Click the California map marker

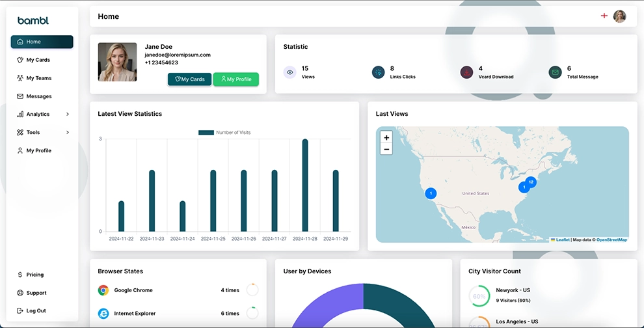tap(431, 193)
